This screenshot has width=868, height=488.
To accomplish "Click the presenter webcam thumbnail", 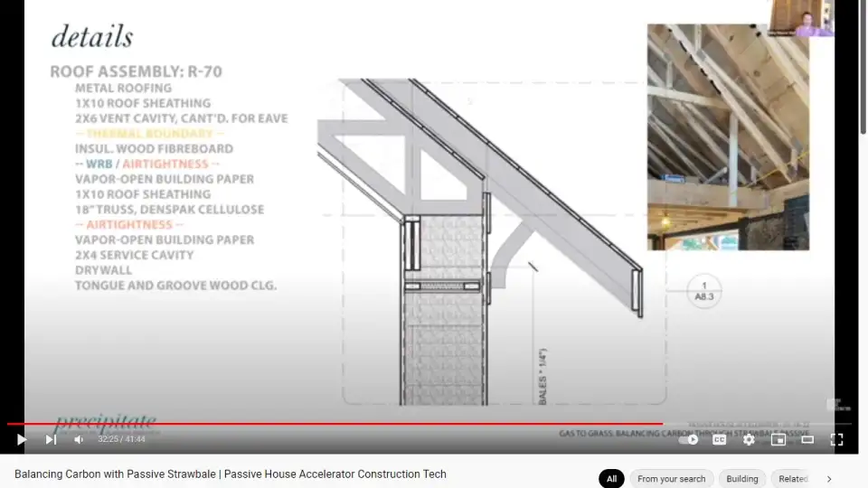I will coord(801,18).
